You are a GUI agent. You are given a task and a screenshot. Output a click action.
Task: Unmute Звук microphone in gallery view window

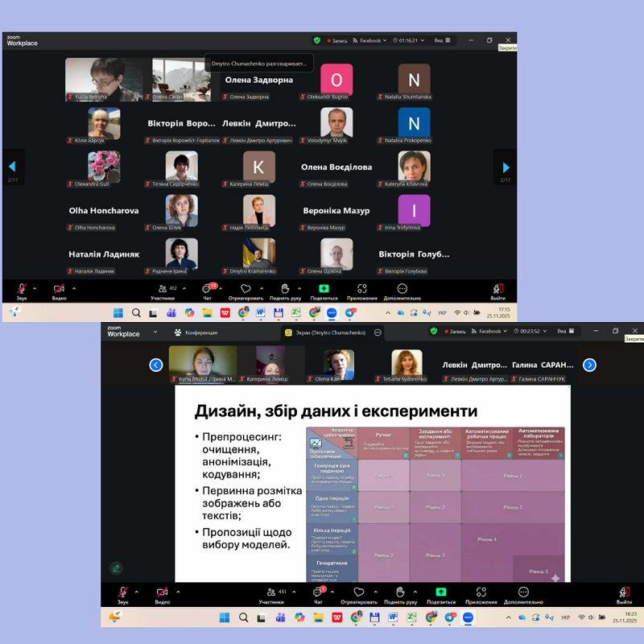(x=22, y=290)
